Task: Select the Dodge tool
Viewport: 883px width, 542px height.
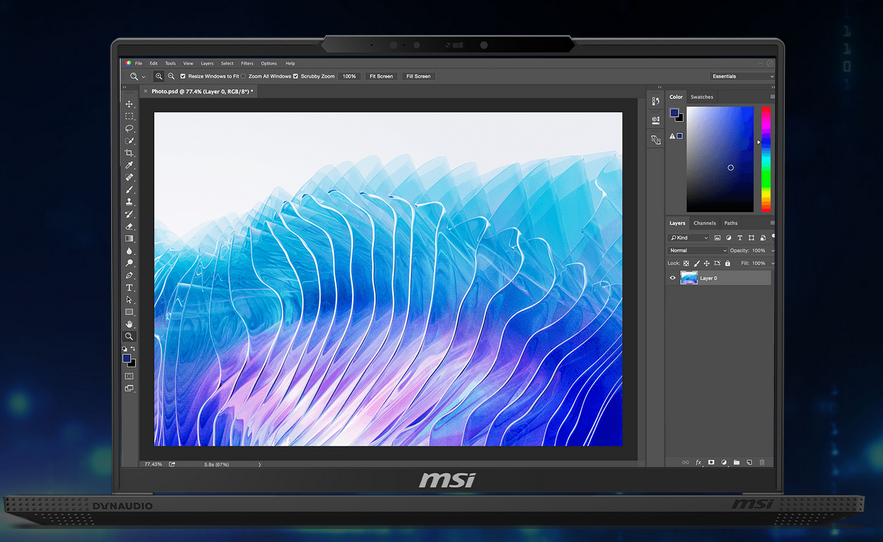Action: (x=129, y=263)
